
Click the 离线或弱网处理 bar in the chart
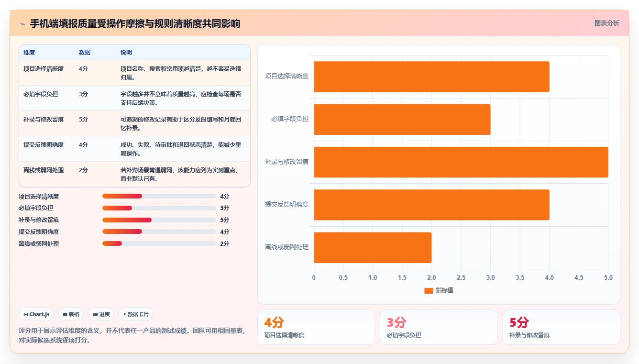point(373,247)
